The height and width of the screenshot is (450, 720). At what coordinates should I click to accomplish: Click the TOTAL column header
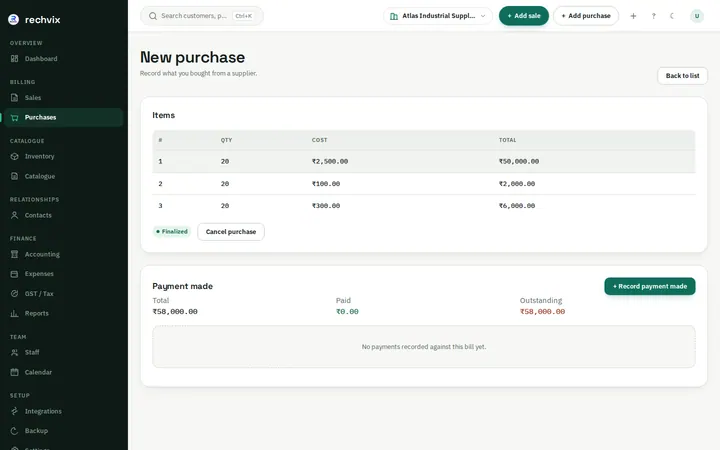pyautogui.click(x=507, y=140)
